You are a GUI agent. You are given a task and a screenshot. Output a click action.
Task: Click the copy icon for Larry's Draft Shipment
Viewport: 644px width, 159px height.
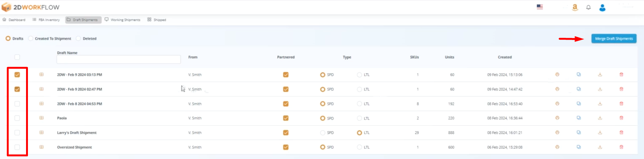(x=578, y=133)
